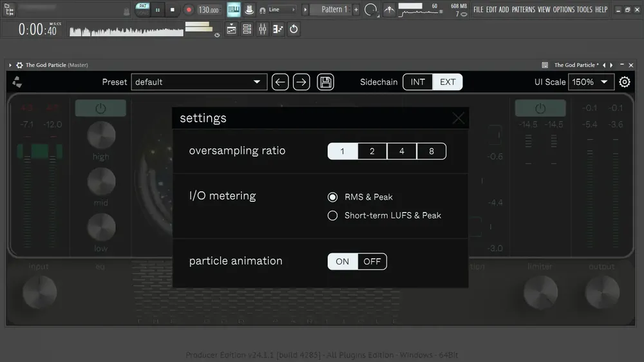Screen dimensions: 644x362
Task: Click the plugin settings gear icon
Action: (624, 82)
